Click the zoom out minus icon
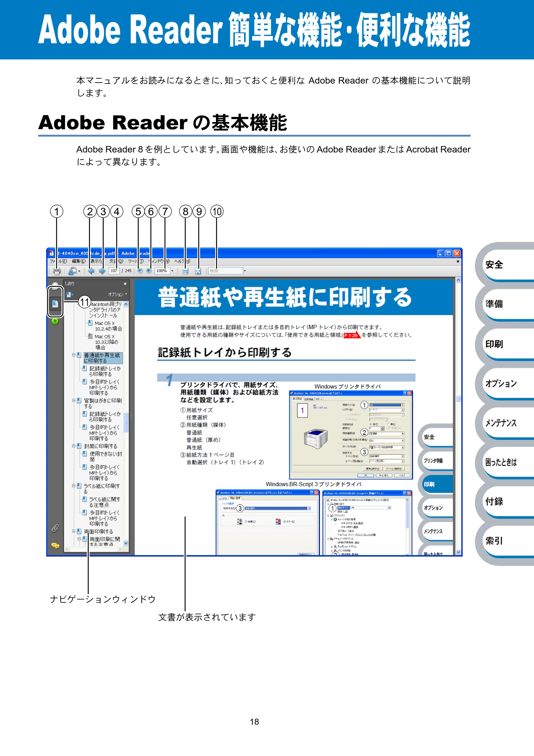534x756 pixels. 140,271
